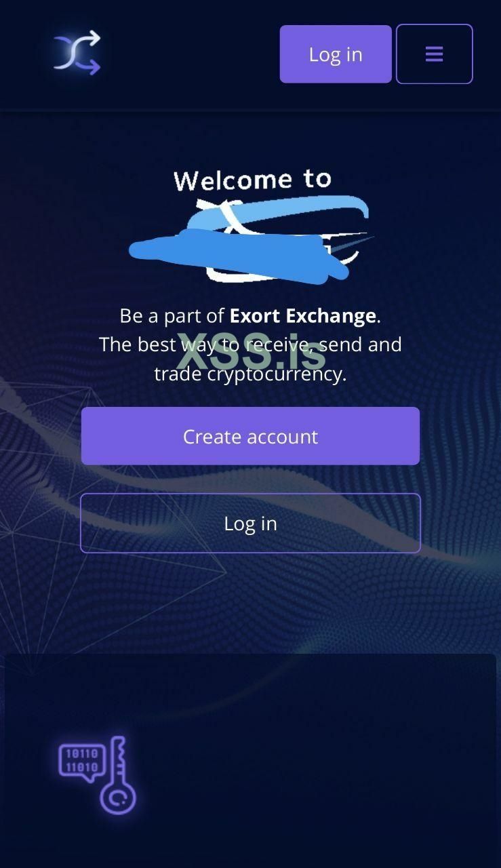The image size is (501, 868).
Task: Click the right-pointing arrow tips in the logo
Action: 94,52
